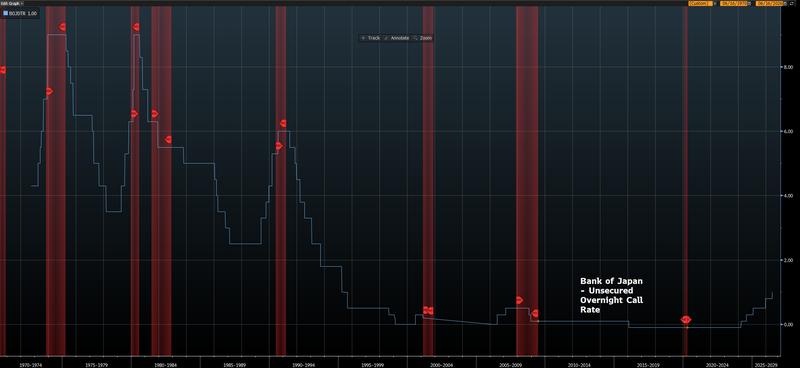This screenshot has height=368, width=800.
Task: Select the 2020-2024 x-axis period label
Action: 717,365
